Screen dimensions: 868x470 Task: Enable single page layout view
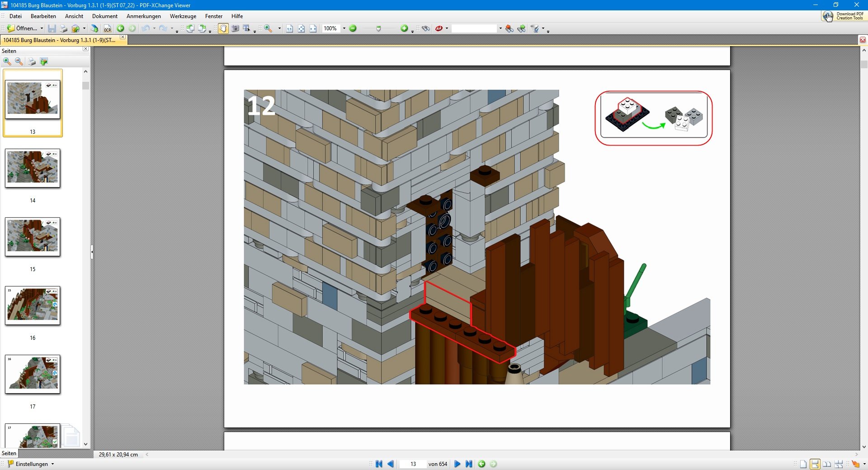point(803,464)
